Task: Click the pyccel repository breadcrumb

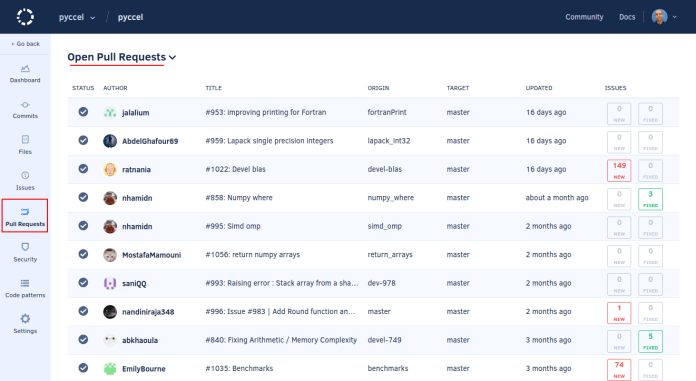Action: (x=130, y=17)
